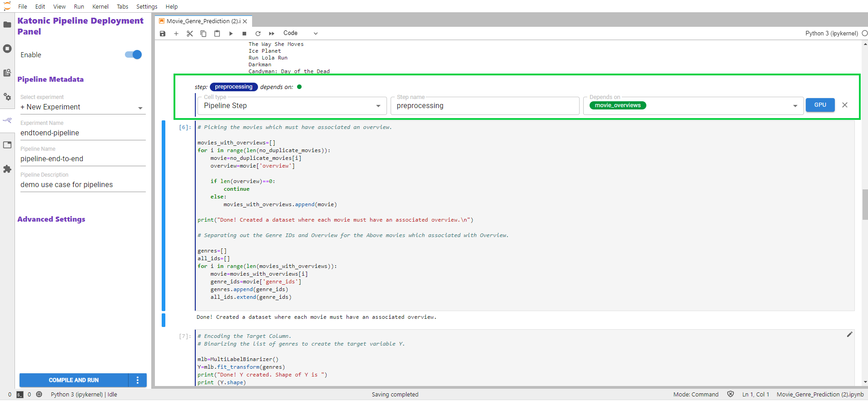Screen dimensions: 868x401
Task: Click the Pipeline Name input field
Action: [82, 159]
